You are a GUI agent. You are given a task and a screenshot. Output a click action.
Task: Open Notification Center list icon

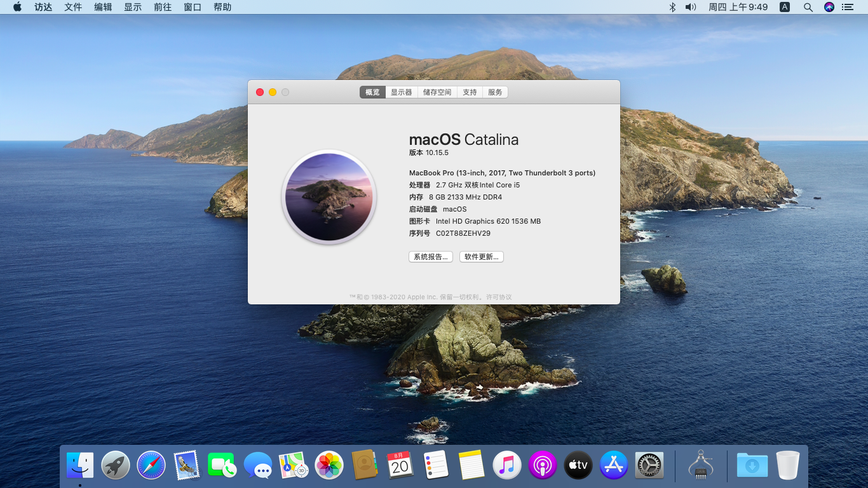[848, 7]
